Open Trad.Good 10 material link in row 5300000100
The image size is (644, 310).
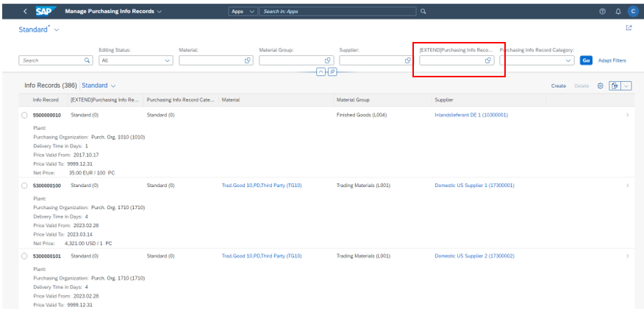(x=262, y=186)
